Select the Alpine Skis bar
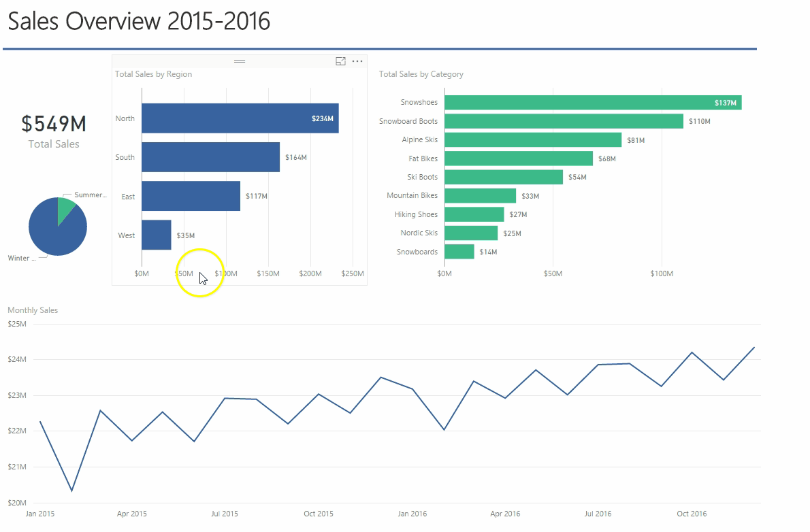Viewport: 810px width, 532px height. pos(533,140)
